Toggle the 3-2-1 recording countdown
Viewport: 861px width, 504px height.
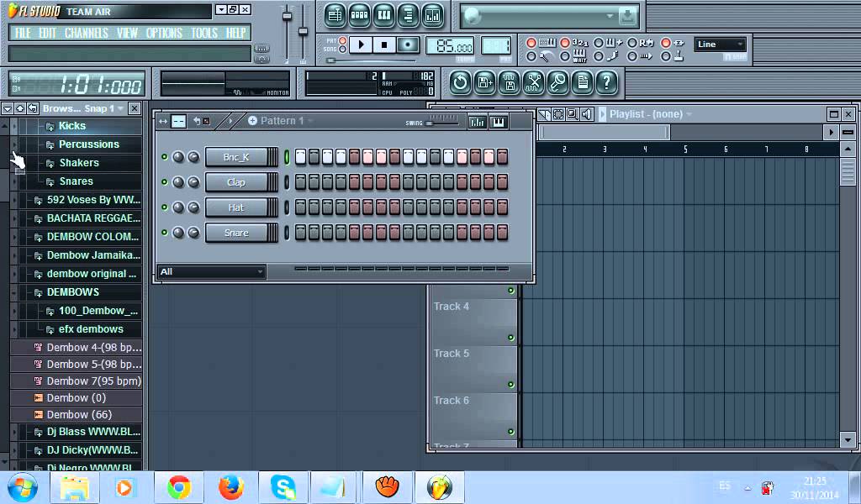coord(565,43)
